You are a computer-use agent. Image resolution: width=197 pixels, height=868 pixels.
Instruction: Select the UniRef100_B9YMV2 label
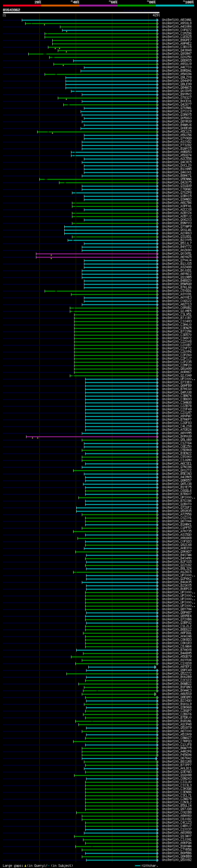[x=177, y=94]
